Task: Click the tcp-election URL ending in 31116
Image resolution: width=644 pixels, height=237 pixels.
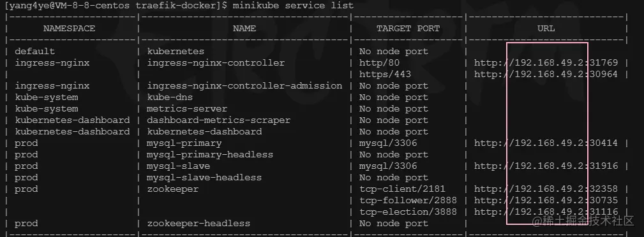Action: 546,212
